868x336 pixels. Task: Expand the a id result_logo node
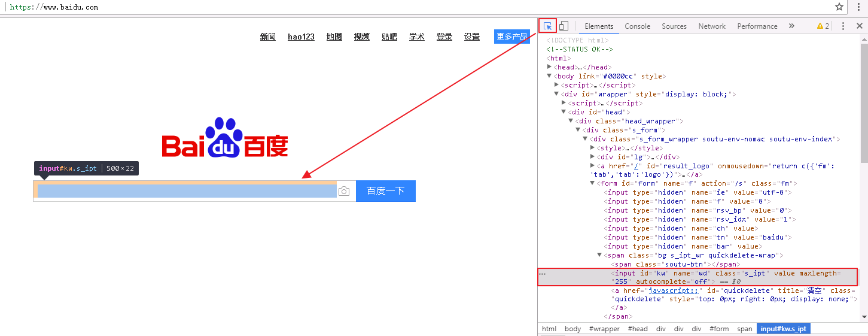pyautogui.click(x=593, y=166)
